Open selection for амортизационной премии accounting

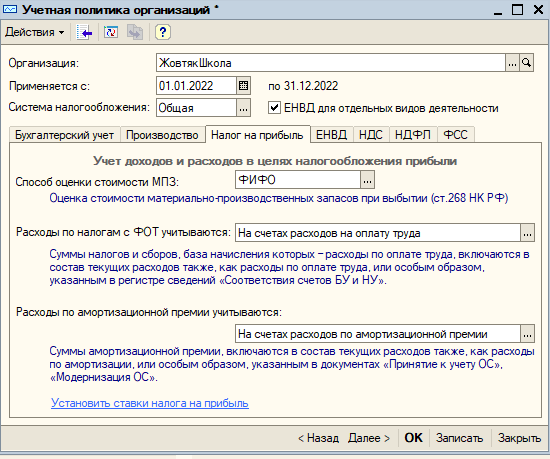(x=527, y=334)
